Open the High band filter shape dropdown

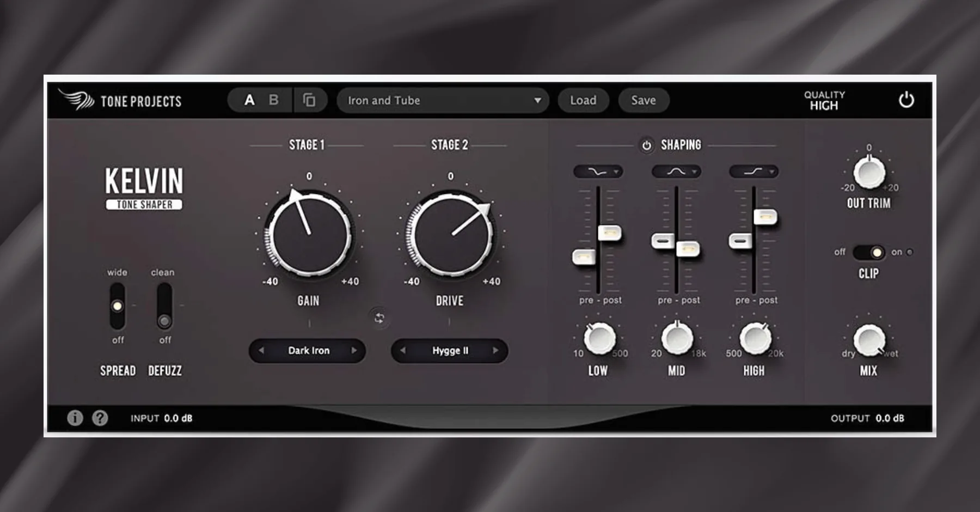point(754,172)
